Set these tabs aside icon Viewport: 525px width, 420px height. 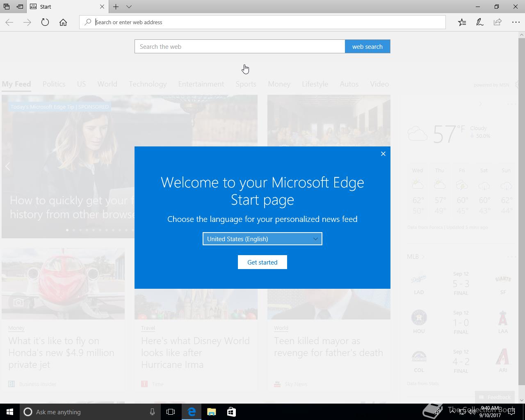point(20,7)
